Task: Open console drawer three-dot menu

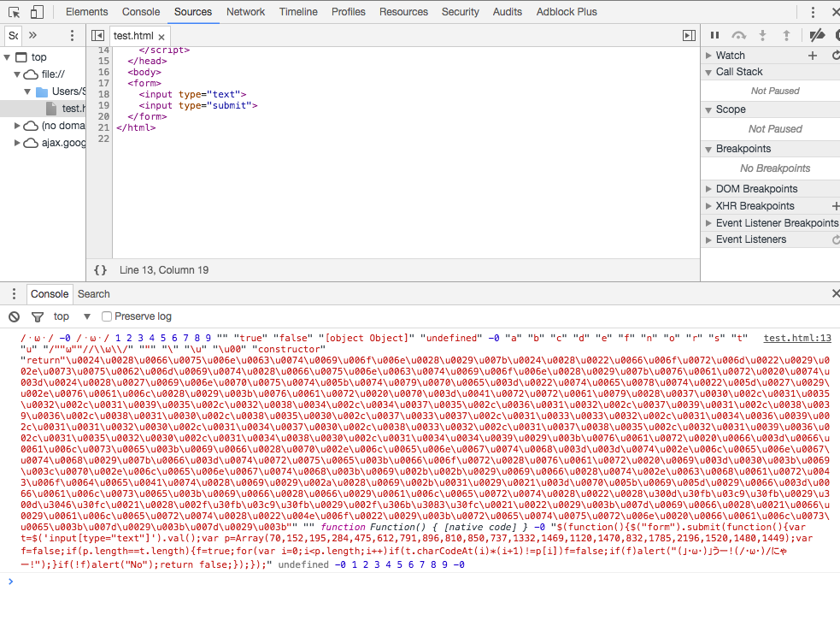Action: point(14,293)
